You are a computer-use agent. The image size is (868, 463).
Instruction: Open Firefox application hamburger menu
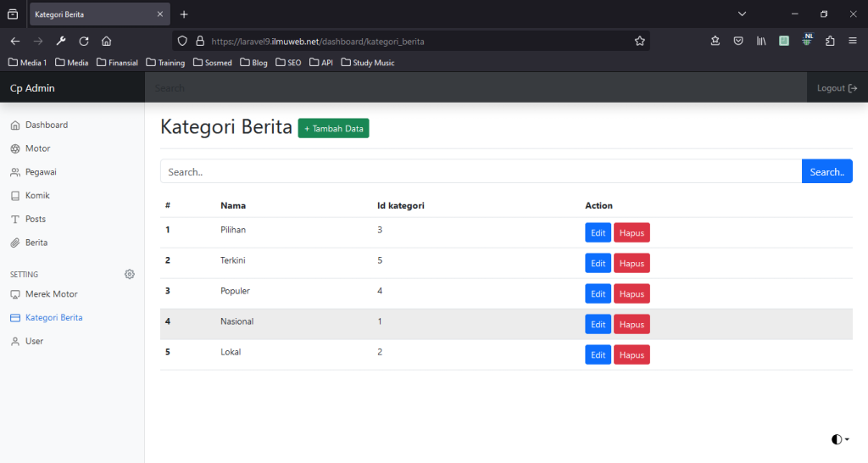(853, 41)
